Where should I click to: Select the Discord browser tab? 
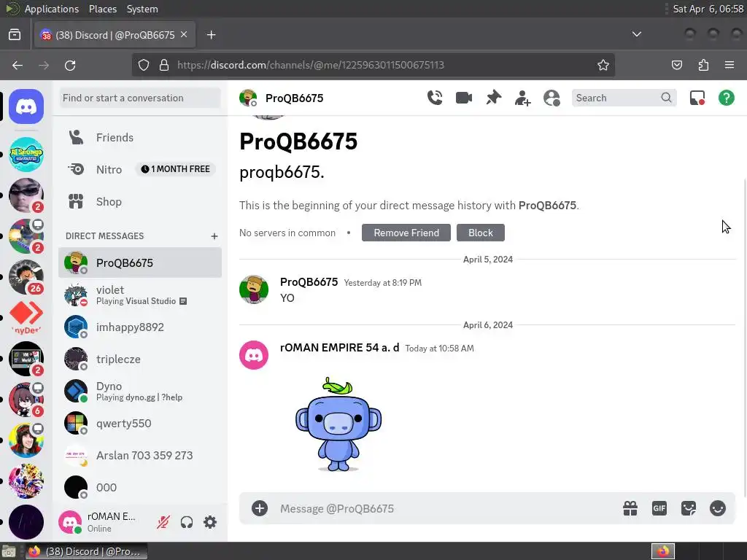[115, 35]
